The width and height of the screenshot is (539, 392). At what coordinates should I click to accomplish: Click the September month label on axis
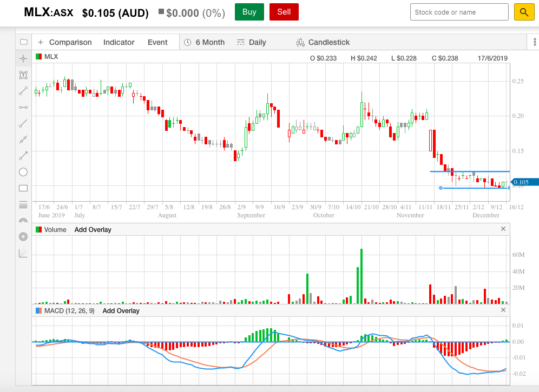point(251,215)
